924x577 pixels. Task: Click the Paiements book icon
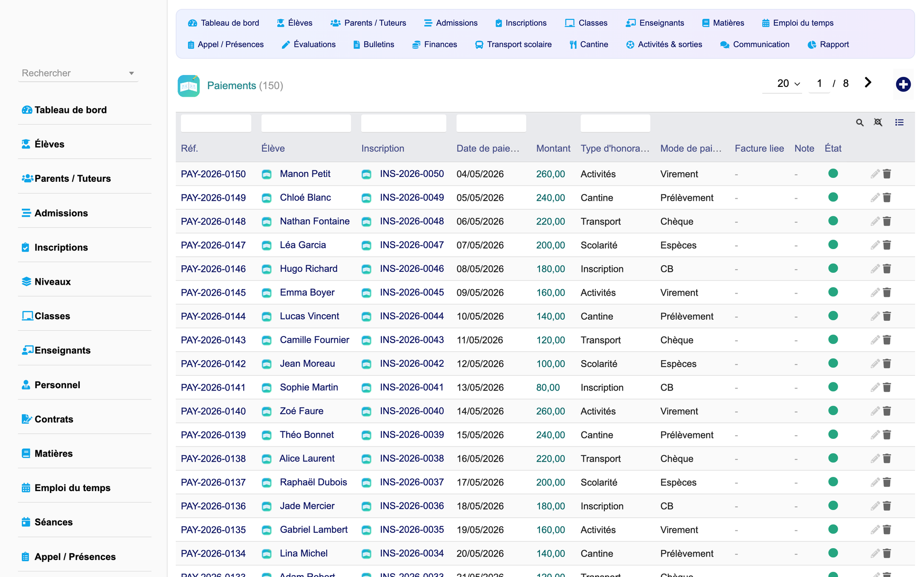(189, 86)
